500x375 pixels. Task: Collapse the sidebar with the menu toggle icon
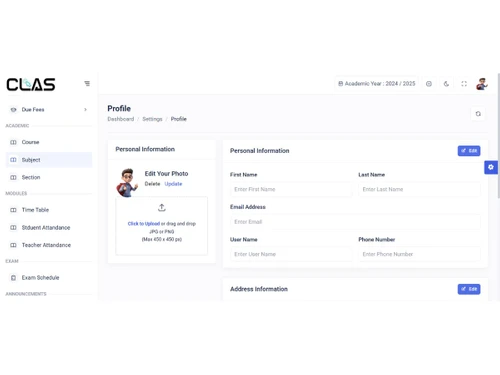(87, 83)
